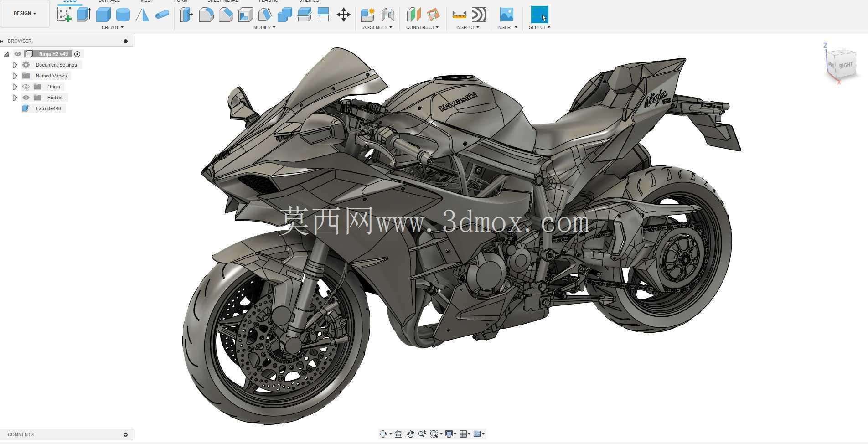Image resolution: width=868 pixels, height=444 pixels.
Task: Activate the Orbit navigation tool
Action: click(x=383, y=434)
